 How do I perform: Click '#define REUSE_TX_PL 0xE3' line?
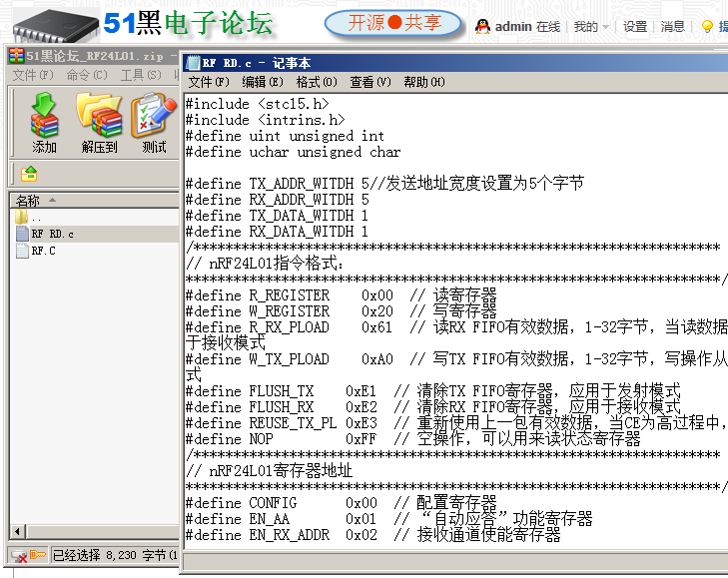456,423
